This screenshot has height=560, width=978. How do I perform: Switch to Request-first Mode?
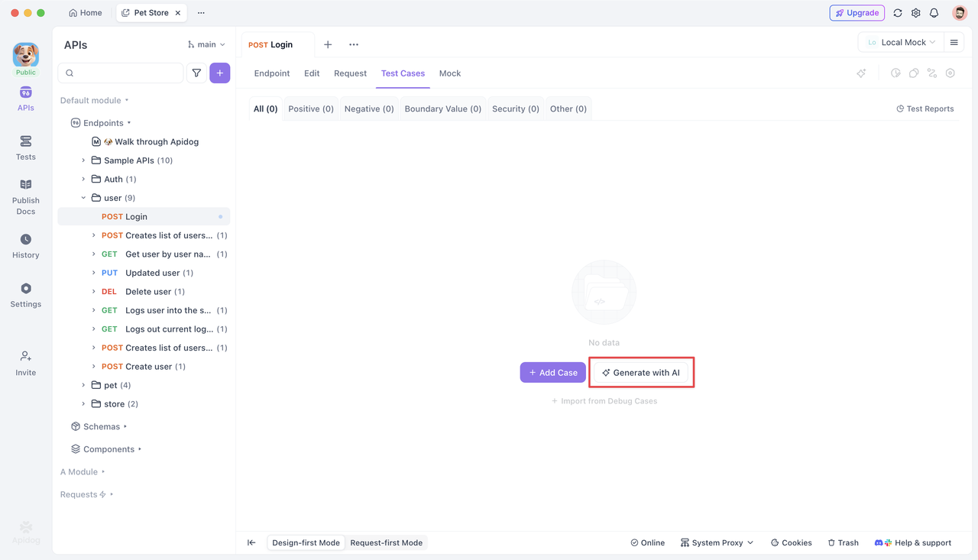(x=386, y=542)
